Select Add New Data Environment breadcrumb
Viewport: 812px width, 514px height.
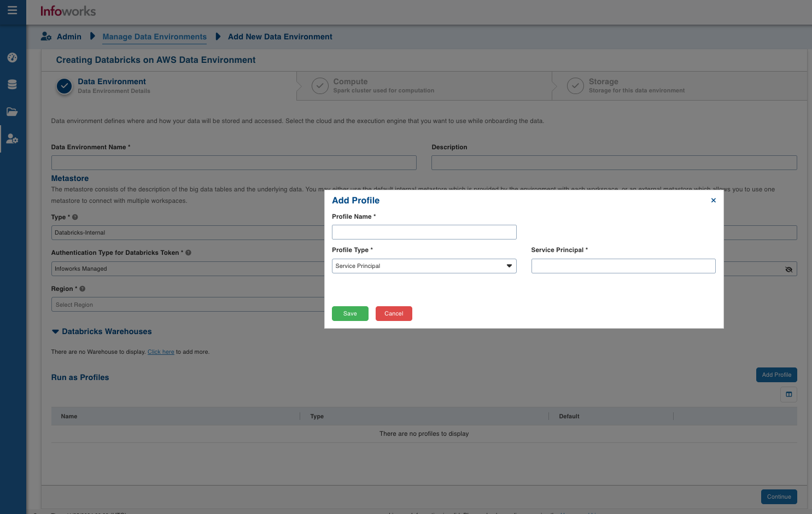pyautogui.click(x=280, y=37)
